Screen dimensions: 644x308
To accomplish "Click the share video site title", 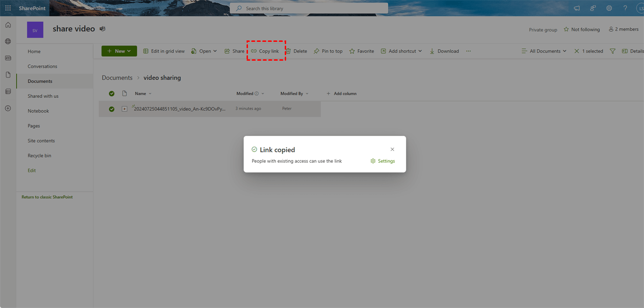I will pos(74,29).
